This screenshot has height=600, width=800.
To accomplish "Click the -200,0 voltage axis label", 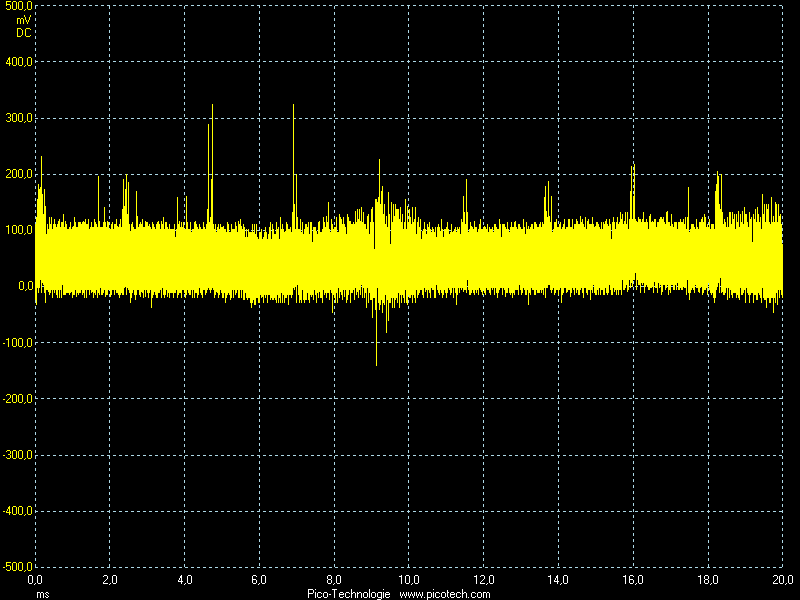I will pyautogui.click(x=17, y=398).
